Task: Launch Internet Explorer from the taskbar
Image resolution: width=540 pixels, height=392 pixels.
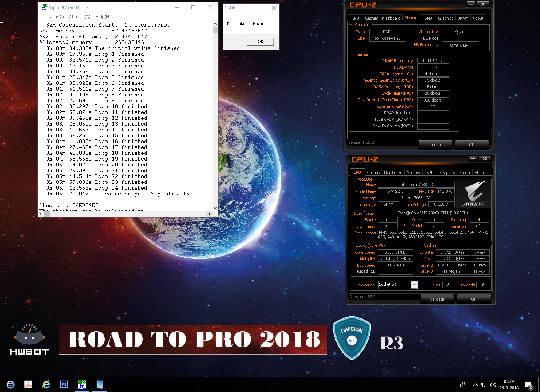Action: (46, 384)
